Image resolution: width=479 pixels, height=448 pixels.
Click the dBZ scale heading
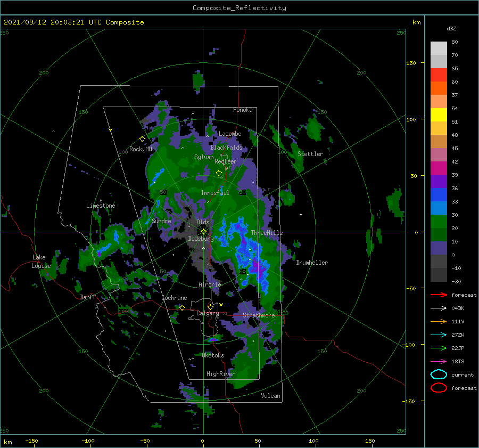451,28
